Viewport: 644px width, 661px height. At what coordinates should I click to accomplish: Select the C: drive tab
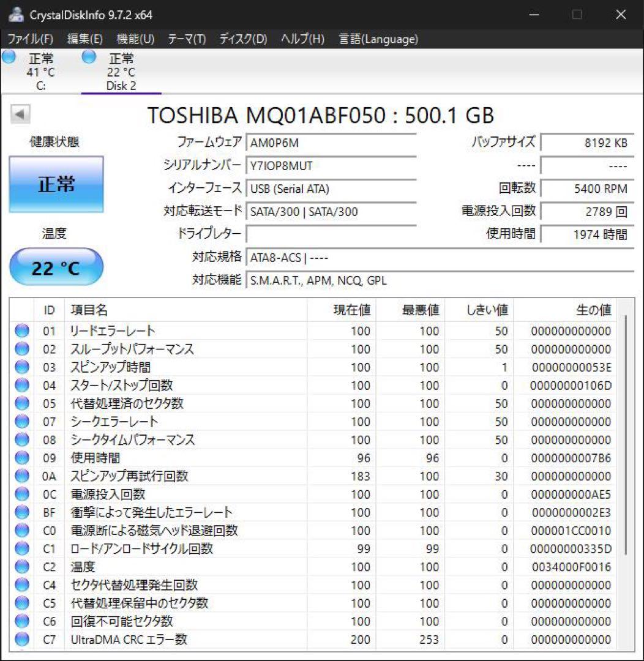39,70
